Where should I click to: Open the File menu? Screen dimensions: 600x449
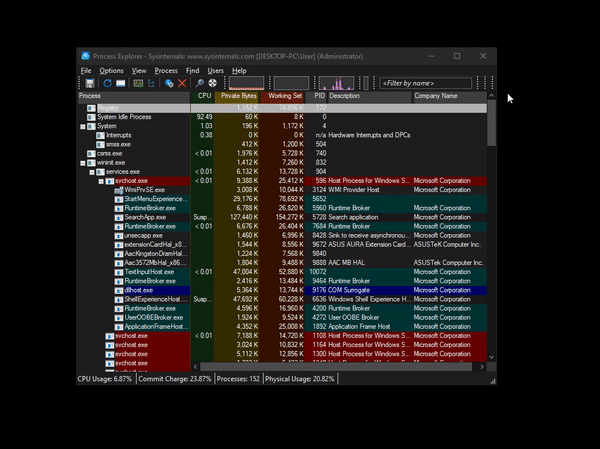tap(86, 70)
